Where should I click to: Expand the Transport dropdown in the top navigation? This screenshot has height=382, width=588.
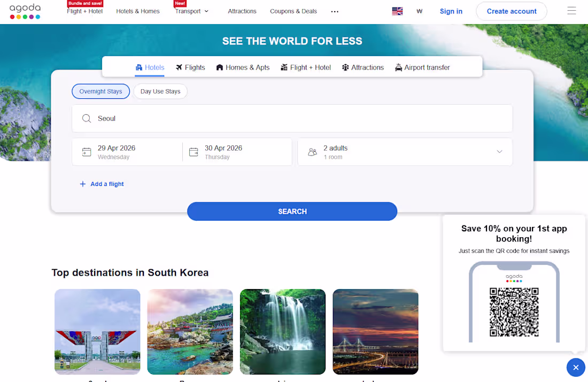pyautogui.click(x=192, y=11)
